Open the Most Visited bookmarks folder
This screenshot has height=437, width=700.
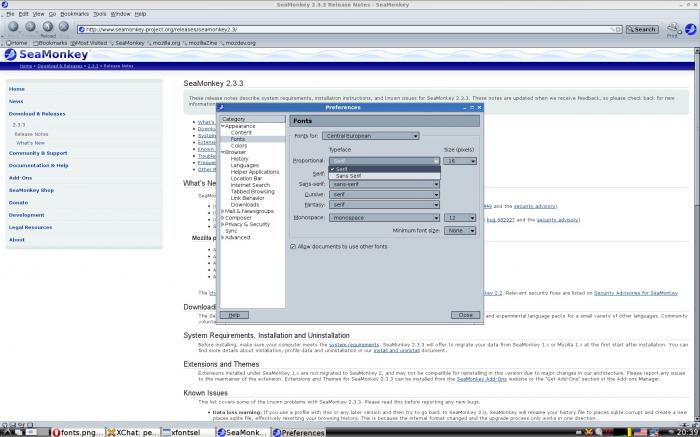(89, 43)
